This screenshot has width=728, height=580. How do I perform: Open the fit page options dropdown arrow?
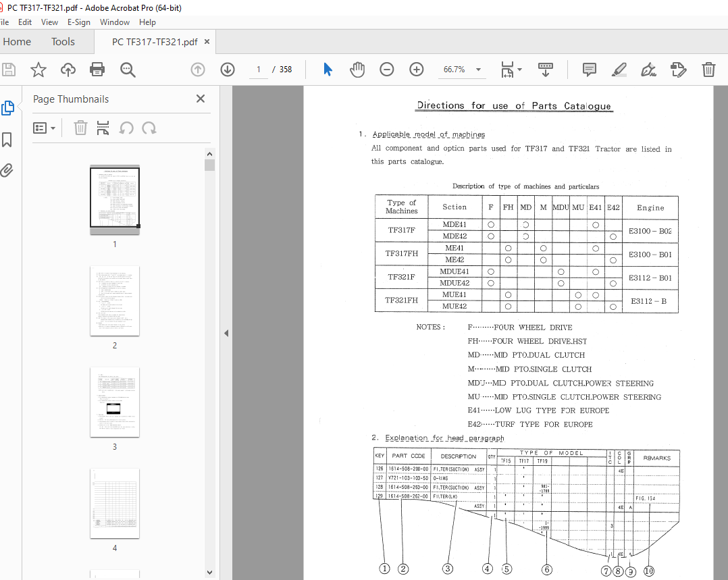[x=519, y=70]
